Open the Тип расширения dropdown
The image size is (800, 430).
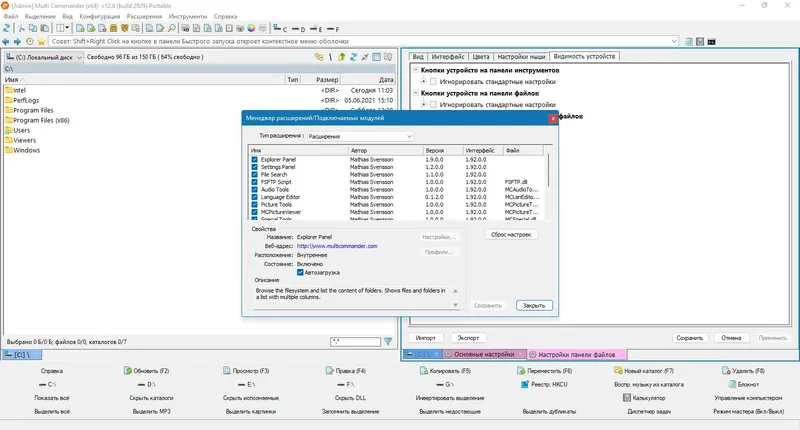360,137
